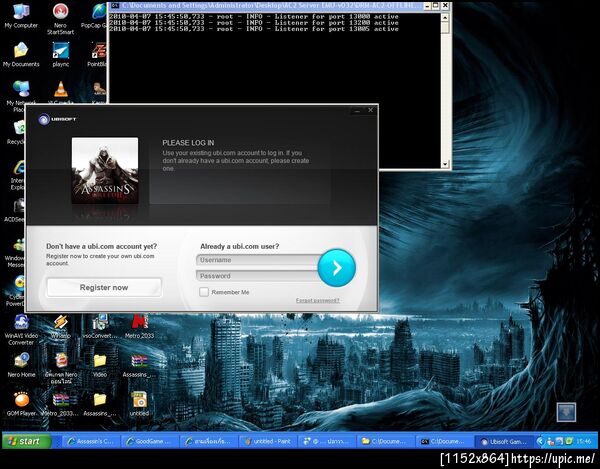The width and height of the screenshot is (600, 469).
Task: Launch Winamp from the desktop
Action: [x=61, y=326]
